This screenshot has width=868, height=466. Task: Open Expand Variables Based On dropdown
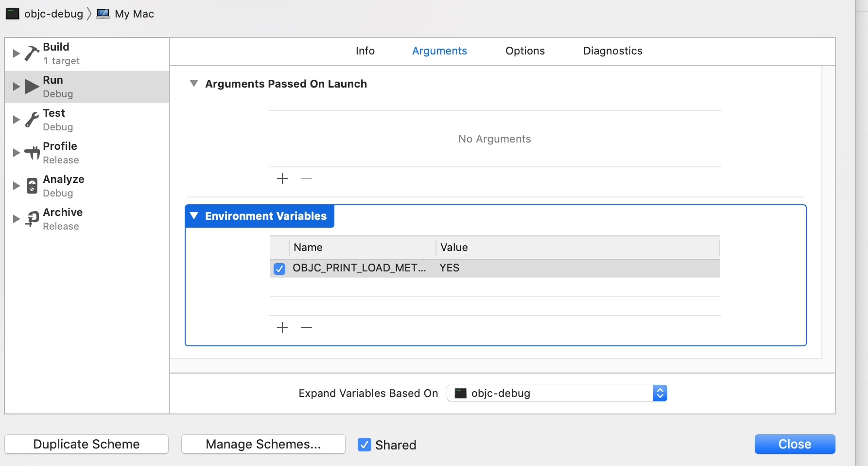click(556, 393)
